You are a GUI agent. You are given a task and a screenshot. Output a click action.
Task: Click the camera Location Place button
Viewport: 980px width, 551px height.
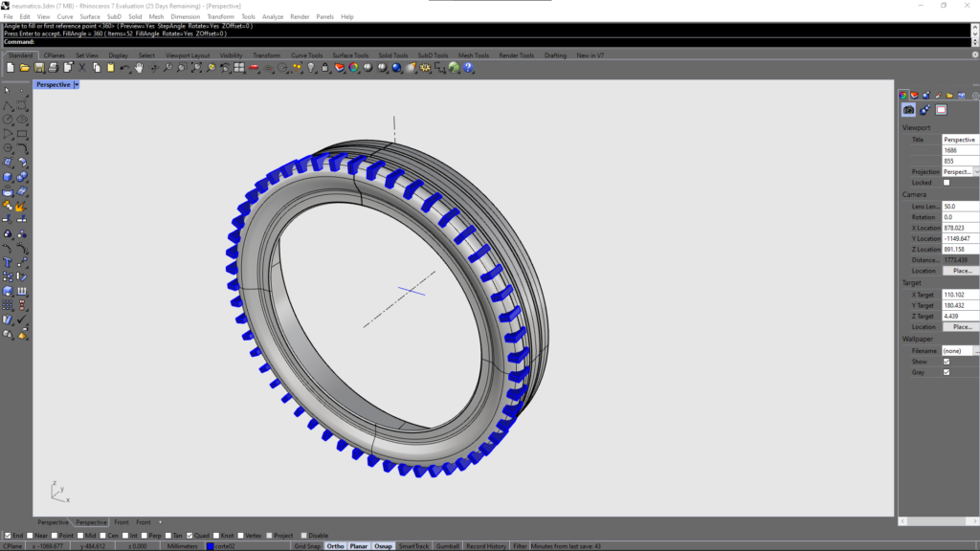(961, 271)
